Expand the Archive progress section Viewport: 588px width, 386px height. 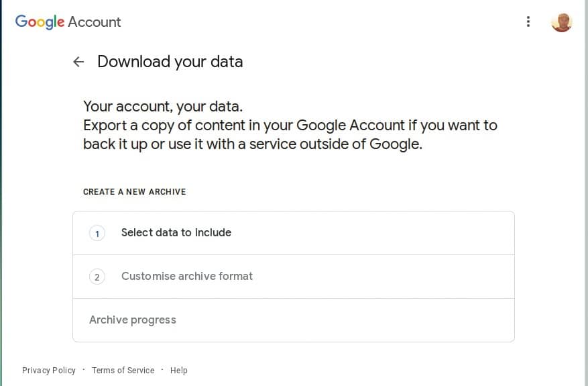(294, 320)
